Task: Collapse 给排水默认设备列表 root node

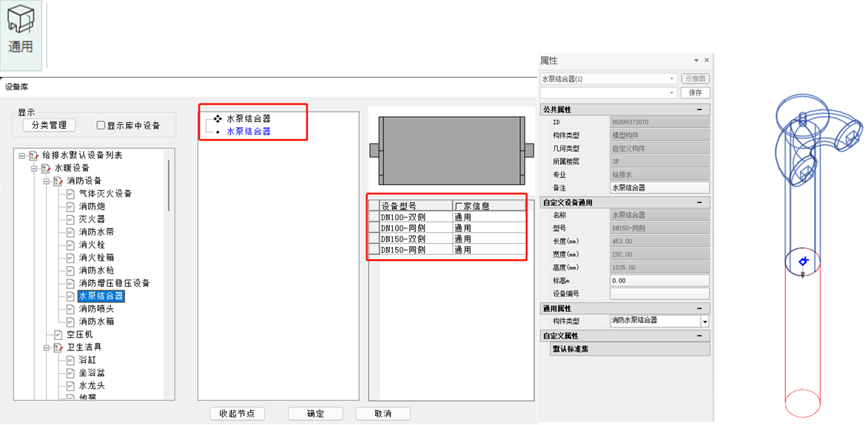Action: pyautogui.click(x=22, y=156)
